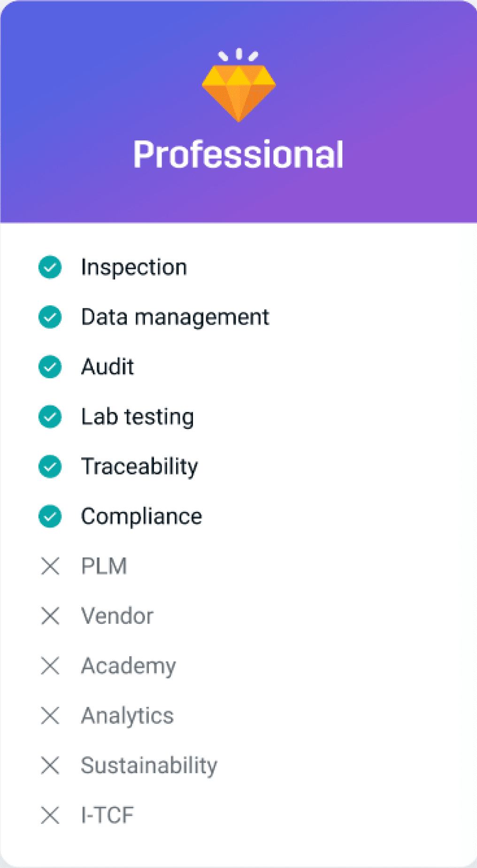Screen dimensions: 477x868
Task: Click the checkmark next to Data management
Action: point(50,317)
